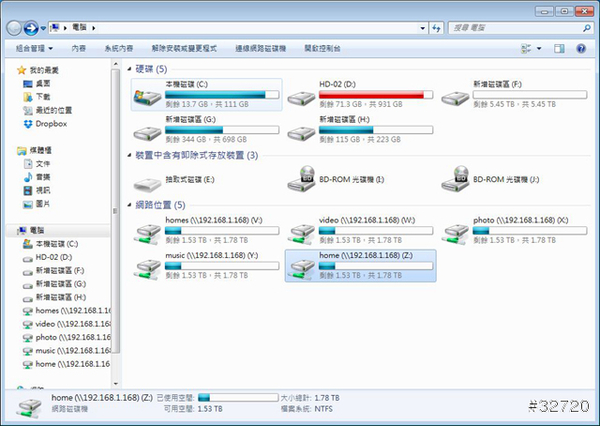Click 內容 in the toolbar
The height and width of the screenshot is (426, 600).
click(79, 49)
